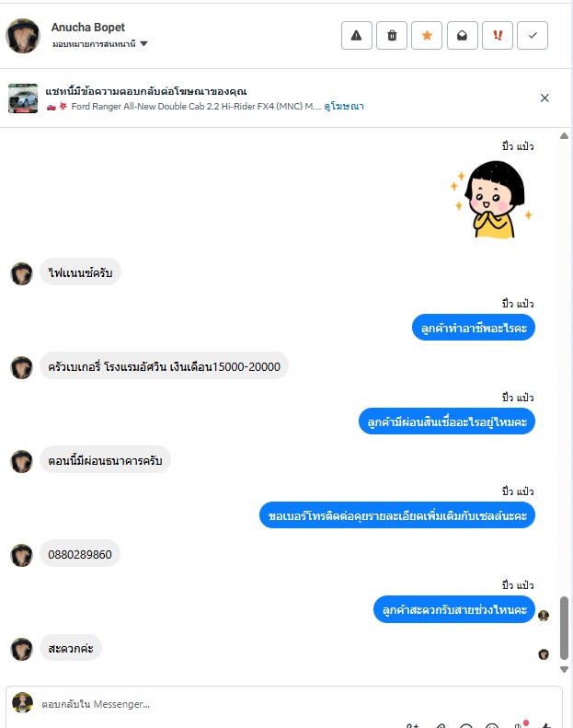
Task: Click the red exclamation priority icon
Action: pyautogui.click(x=498, y=35)
